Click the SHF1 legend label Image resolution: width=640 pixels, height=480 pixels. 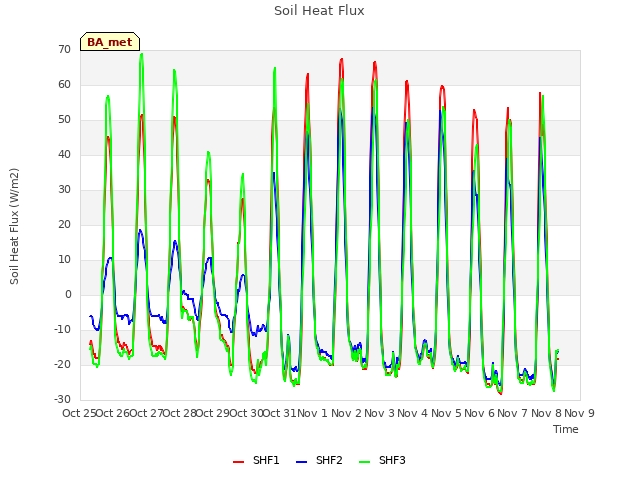266,460
